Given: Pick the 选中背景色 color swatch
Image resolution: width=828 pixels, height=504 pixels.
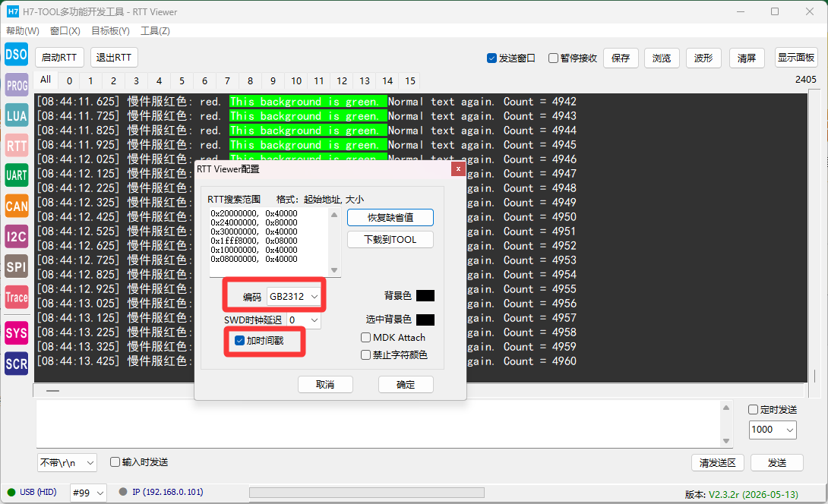Looking at the screenshot, I should [x=425, y=320].
